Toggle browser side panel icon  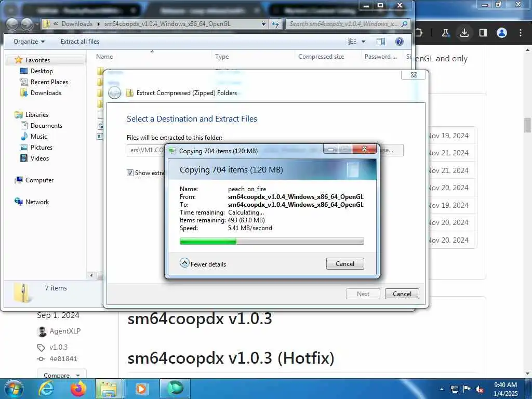click(x=483, y=33)
